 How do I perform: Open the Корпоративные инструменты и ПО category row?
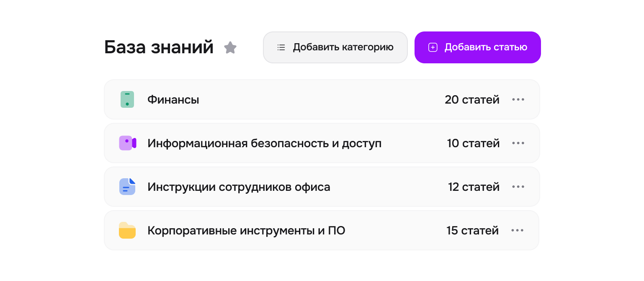coord(293,230)
